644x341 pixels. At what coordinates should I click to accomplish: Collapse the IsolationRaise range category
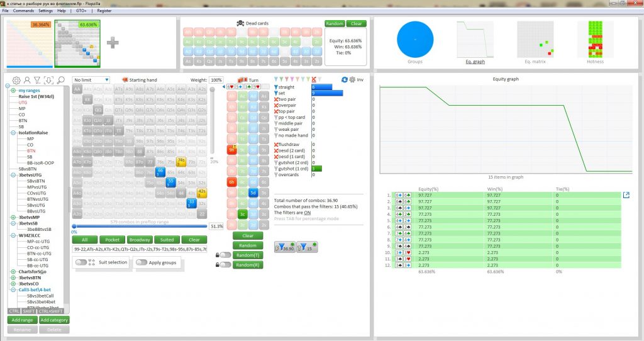[13, 133]
